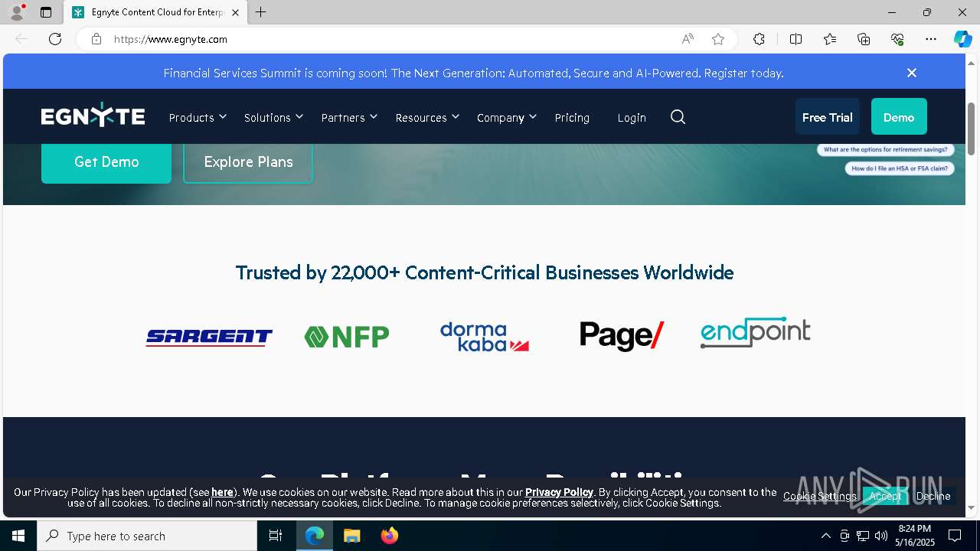This screenshot has height=551, width=980.
Task: Open the Collections icon
Action: pos(864,39)
